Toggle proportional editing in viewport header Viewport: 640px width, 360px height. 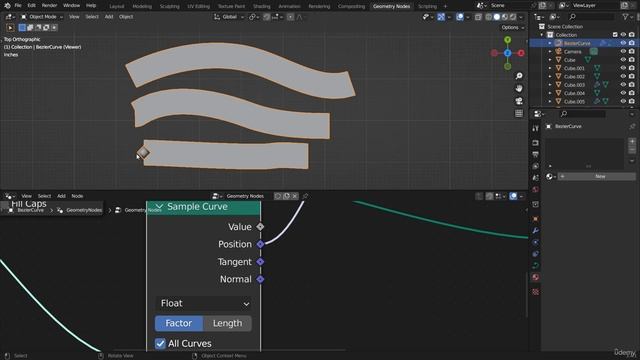(x=290, y=17)
